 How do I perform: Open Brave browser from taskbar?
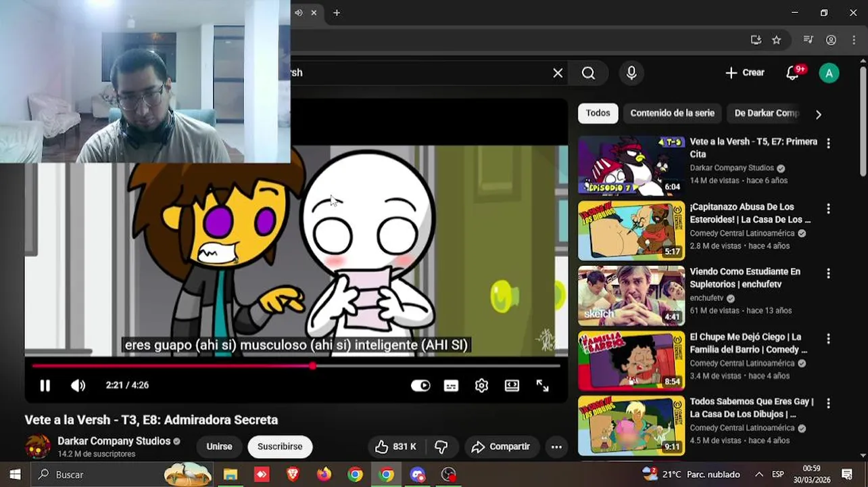(x=293, y=475)
